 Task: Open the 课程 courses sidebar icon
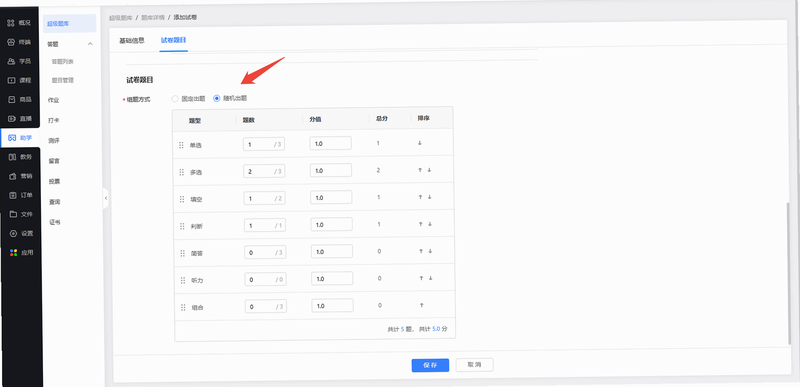(11, 81)
